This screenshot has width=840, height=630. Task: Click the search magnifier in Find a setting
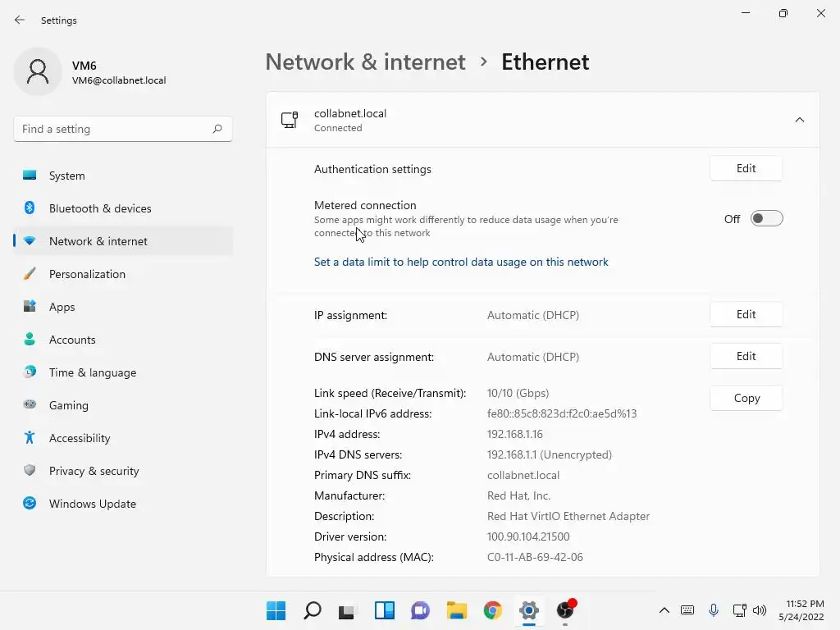[217, 129]
